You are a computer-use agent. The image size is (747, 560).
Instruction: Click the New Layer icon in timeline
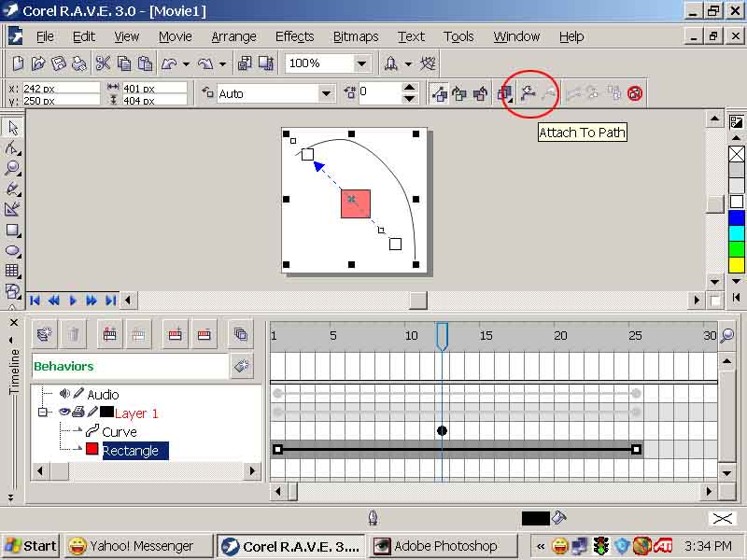pos(44,335)
